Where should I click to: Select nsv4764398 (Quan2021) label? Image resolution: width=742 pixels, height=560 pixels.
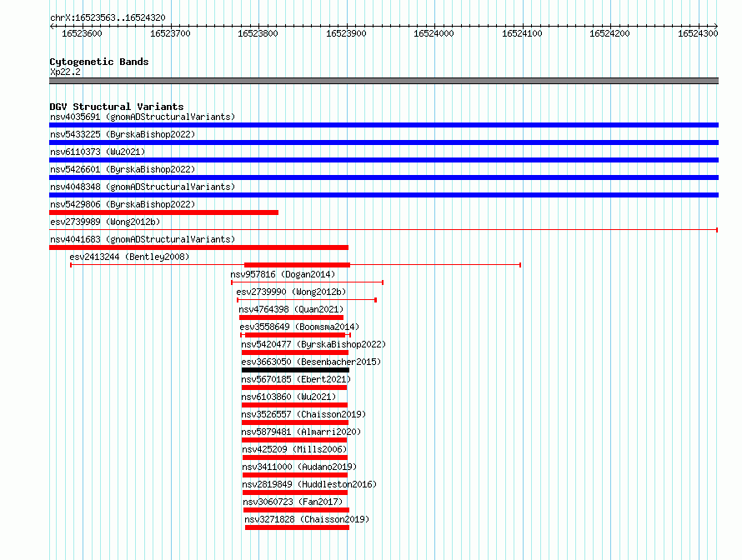coord(291,309)
